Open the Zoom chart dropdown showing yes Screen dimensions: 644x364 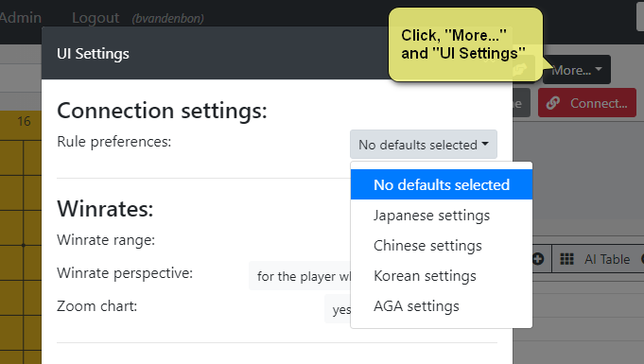pyautogui.click(x=338, y=309)
